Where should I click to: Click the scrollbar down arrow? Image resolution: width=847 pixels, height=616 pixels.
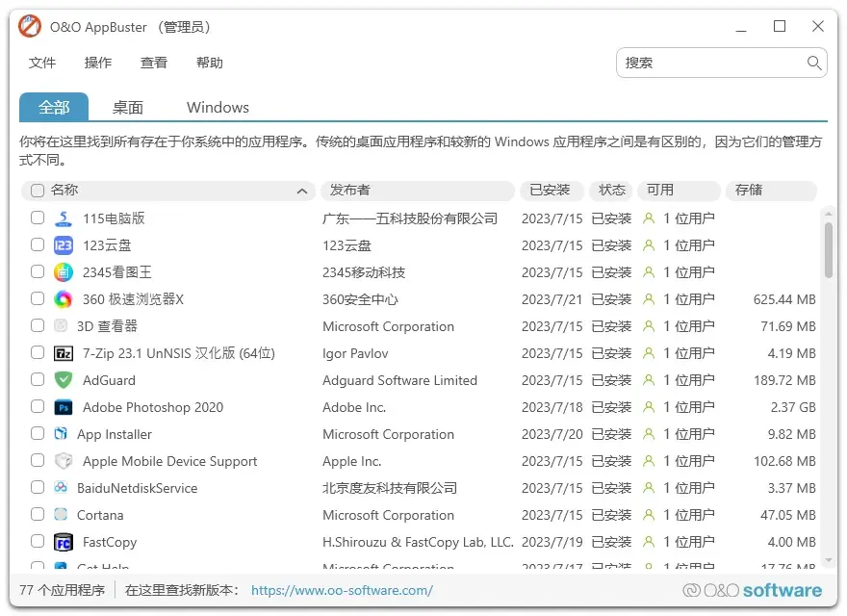pos(828,560)
